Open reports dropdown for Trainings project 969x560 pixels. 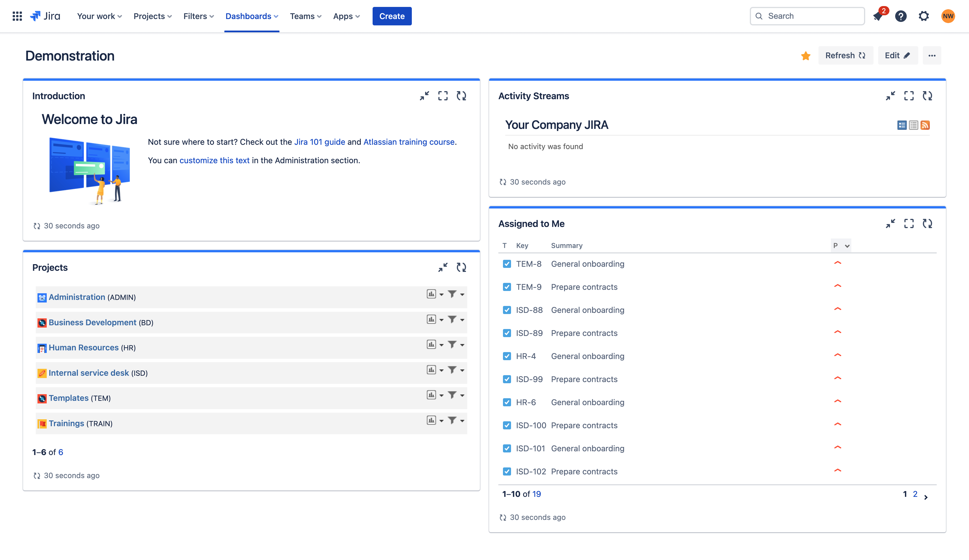tap(435, 420)
